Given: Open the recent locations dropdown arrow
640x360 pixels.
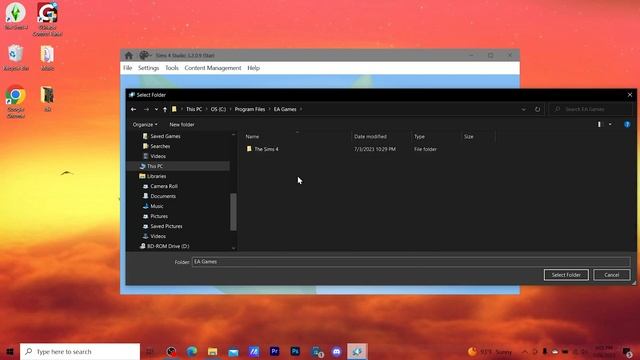Looking at the screenshot, I should 156,109.
